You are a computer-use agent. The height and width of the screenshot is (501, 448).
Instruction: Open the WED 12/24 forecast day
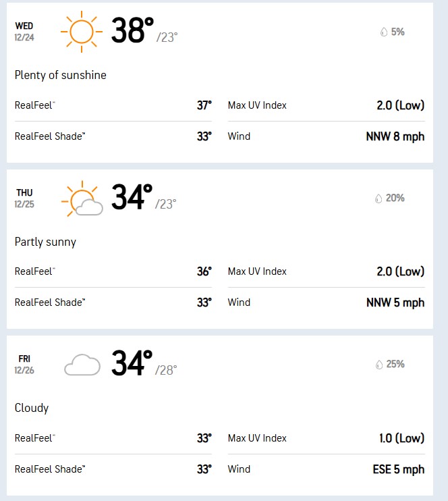[24, 32]
